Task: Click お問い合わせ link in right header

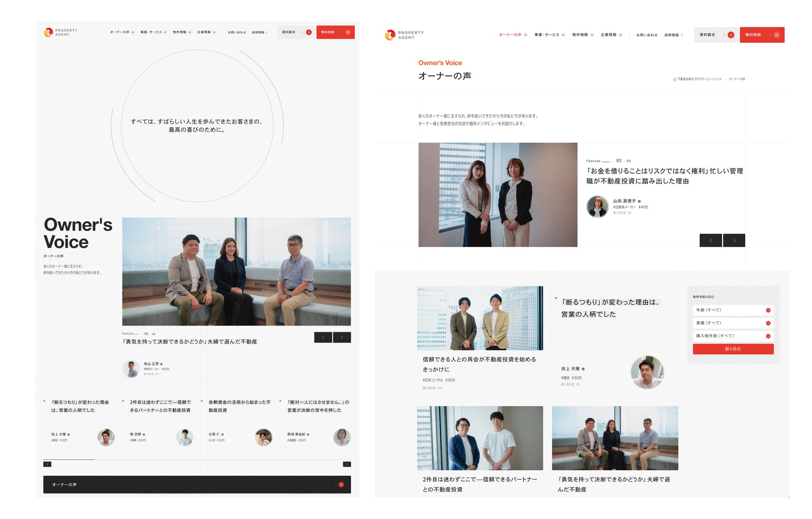Action: point(646,35)
